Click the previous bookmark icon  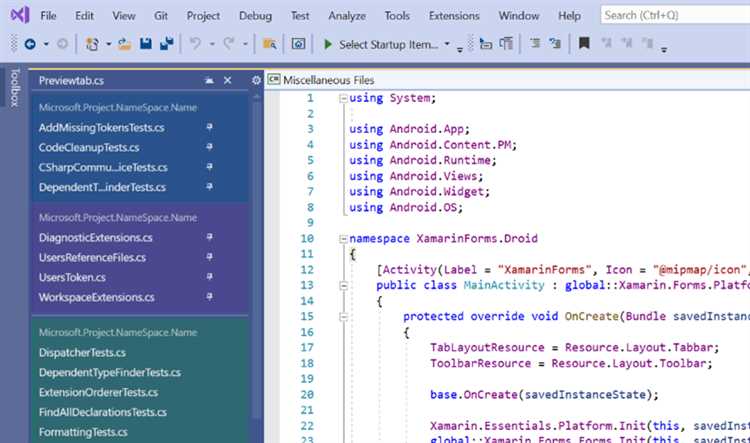[607, 44]
